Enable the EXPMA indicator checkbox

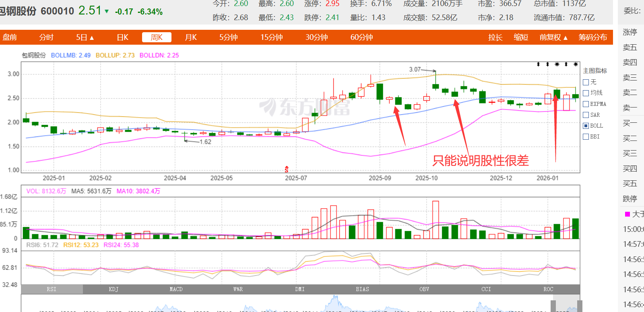coord(586,104)
